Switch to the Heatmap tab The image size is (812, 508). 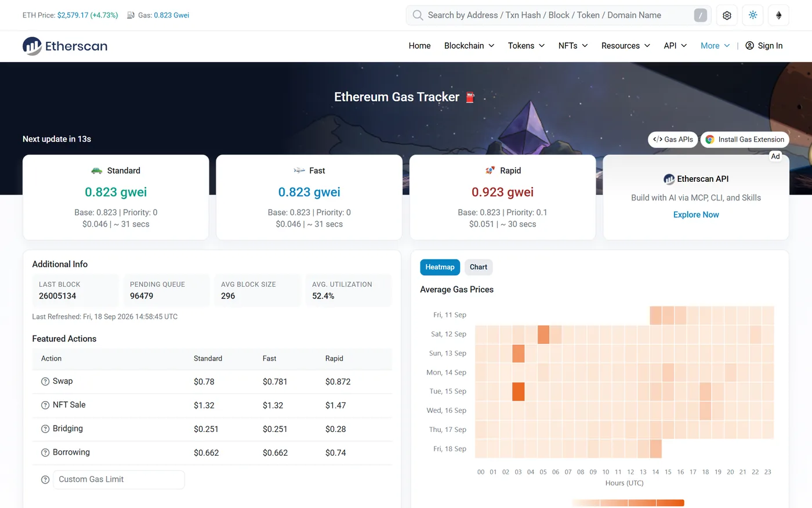[440, 267]
